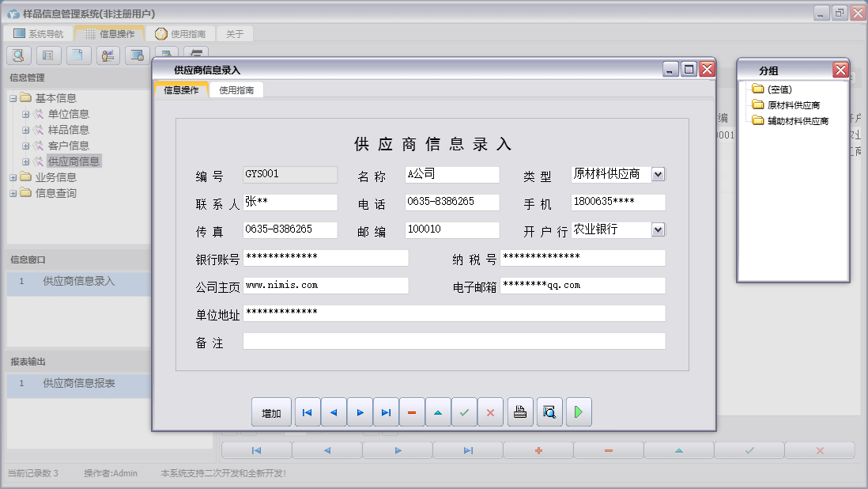
Task: Switch to the 系统导航 tab
Action: (x=38, y=34)
